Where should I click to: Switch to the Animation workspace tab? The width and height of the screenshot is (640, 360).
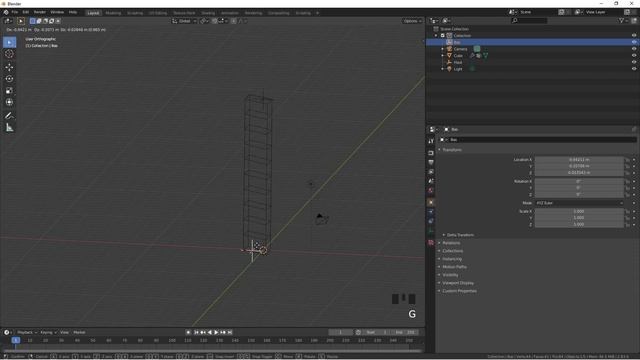pos(229,13)
